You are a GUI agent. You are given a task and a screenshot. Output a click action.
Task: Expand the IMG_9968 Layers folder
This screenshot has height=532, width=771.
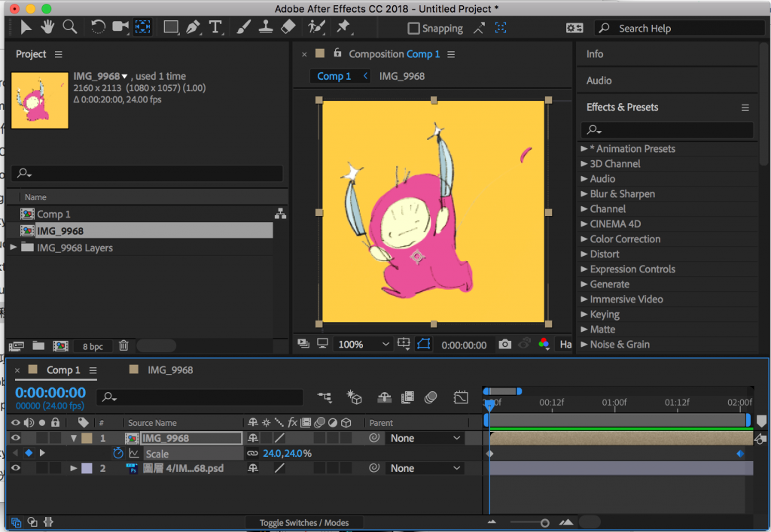click(13, 248)
